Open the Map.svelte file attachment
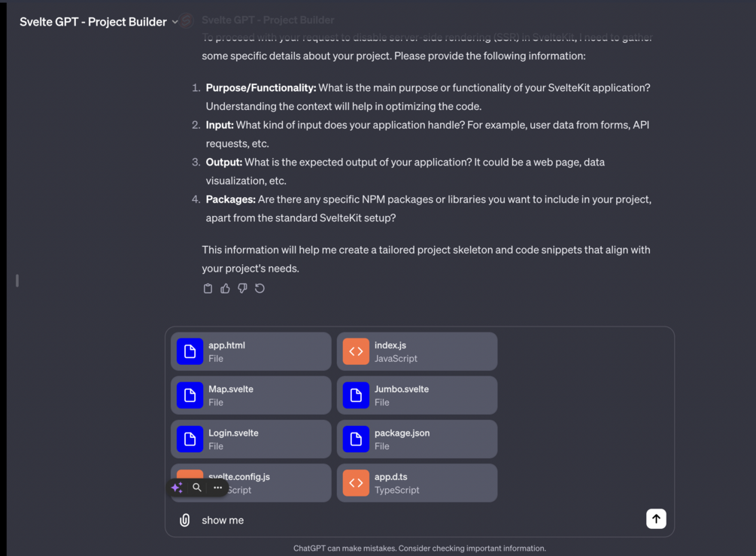Viewport: 756px width, 556px height. [x=251, y=395]
